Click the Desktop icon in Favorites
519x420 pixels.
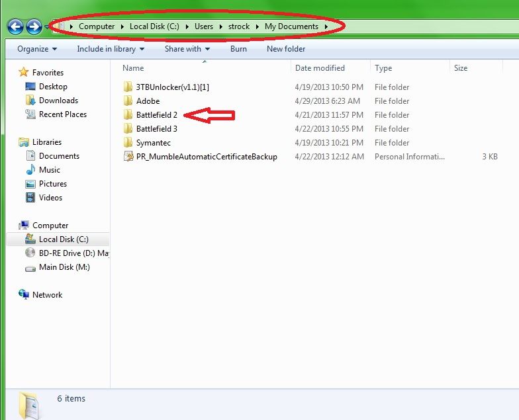(x=30, y=87)
